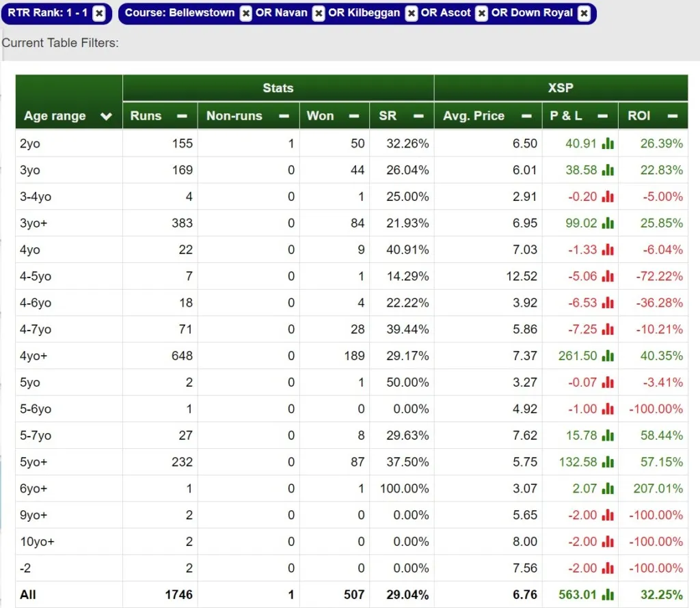This screenshot has height=608, width=700.
Task: Open P&L chart icon for -2 row
Action: coord(608,568)
